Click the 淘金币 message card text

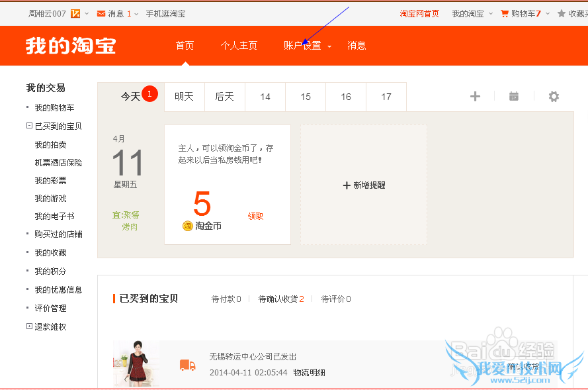pyautogui.click(x=226, y=154)
